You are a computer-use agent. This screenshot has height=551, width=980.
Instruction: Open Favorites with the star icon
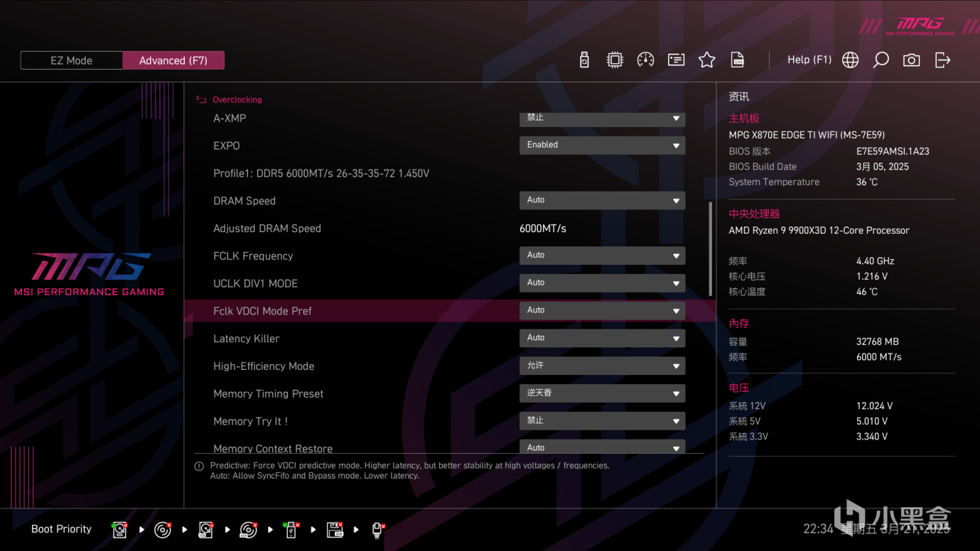(706, 60)
